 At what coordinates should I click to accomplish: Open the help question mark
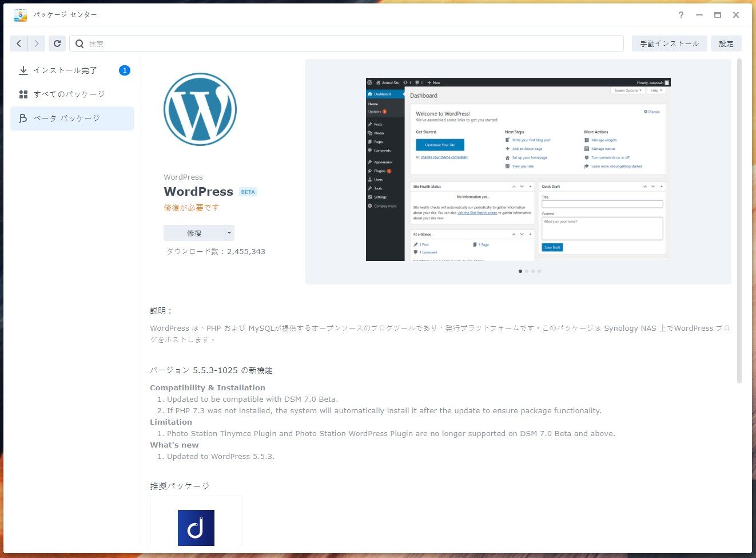tap(681, 15)
